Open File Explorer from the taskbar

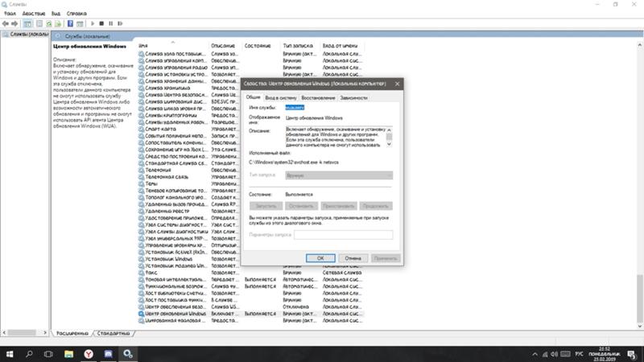click(x=68, y=354)
